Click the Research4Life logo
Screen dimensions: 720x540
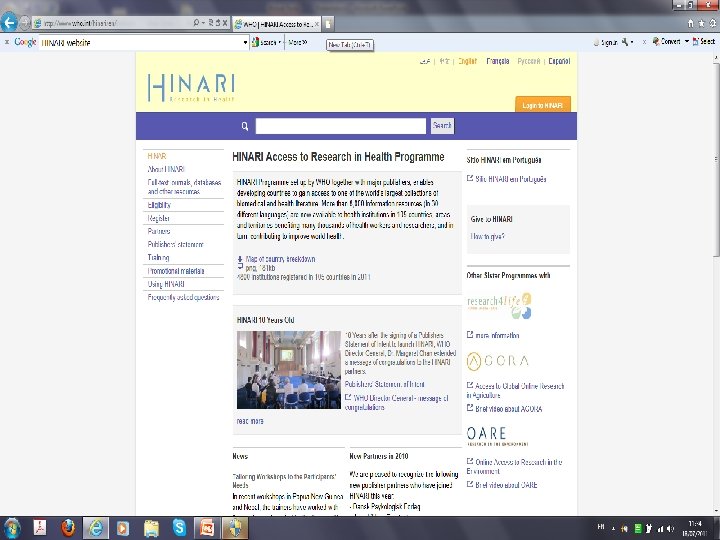(499, 306)
